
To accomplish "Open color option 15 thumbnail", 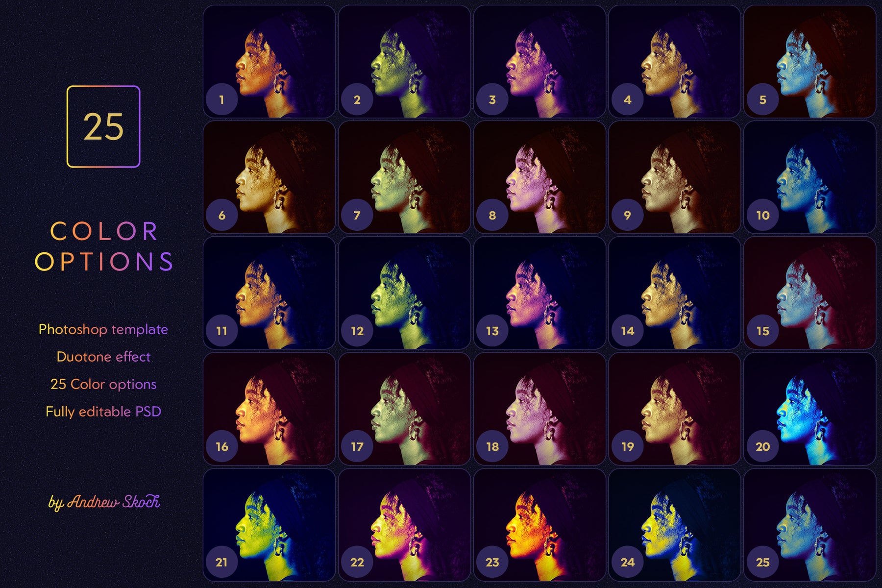I will click(x=810, y=293).
